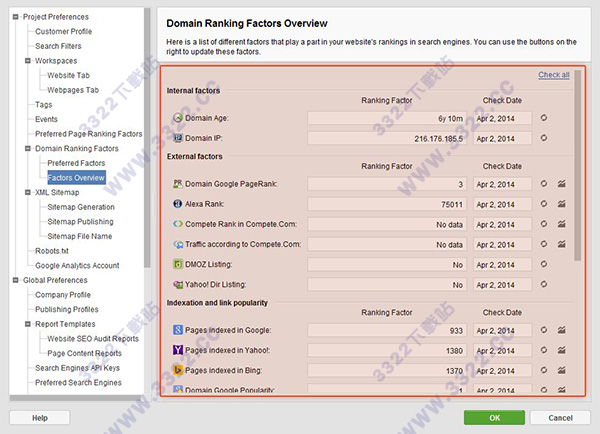Open the Website Tab workspace settings
This screenshot has height=434, width=600.
[68, 75]
